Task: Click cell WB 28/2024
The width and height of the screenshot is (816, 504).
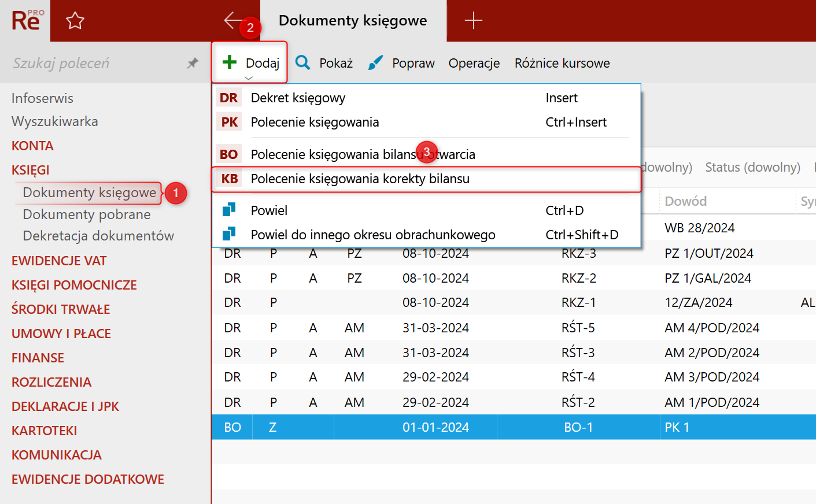Action: point(700,228)
